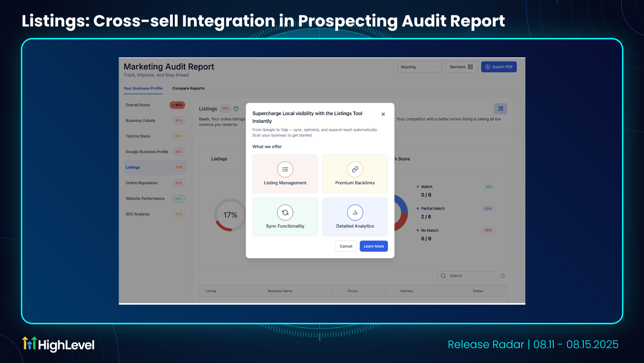Sort by the Status column arrow
Screen dimensions: 644x363
(498, 291)
